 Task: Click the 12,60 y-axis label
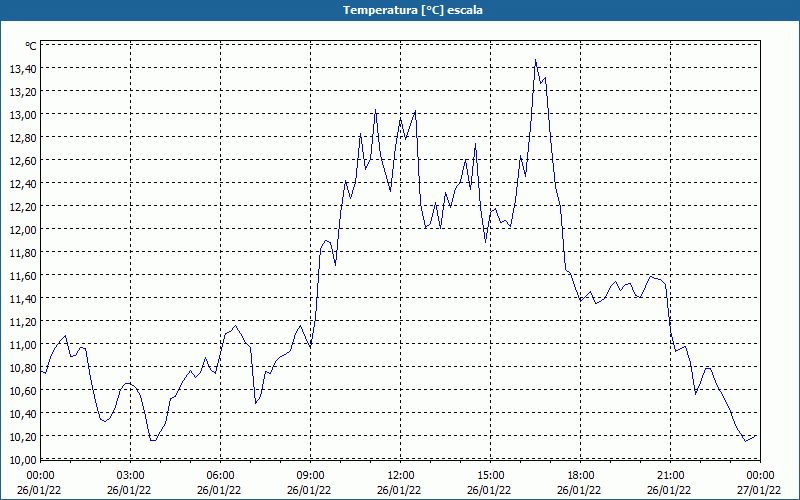(23, 160)
